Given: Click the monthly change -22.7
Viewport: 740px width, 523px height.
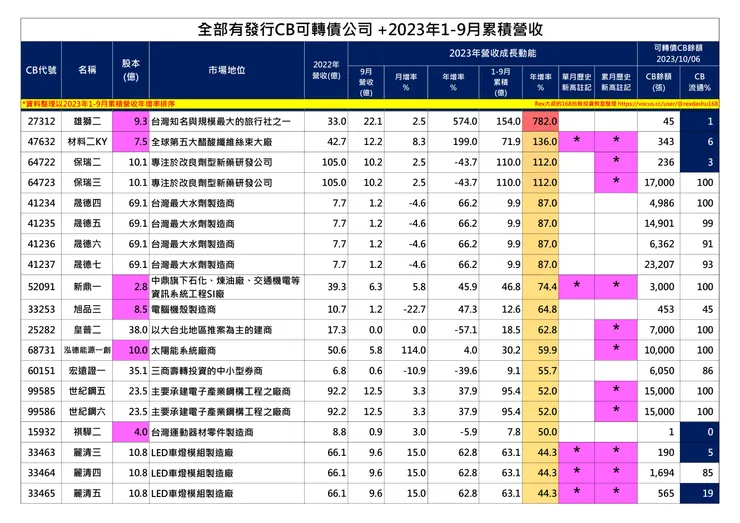Looking at the screenshot, I should pyautogui.click(x=414, y=309).
